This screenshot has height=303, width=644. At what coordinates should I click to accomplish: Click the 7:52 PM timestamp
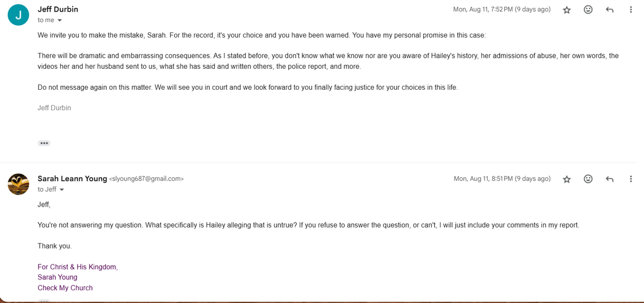501,9
